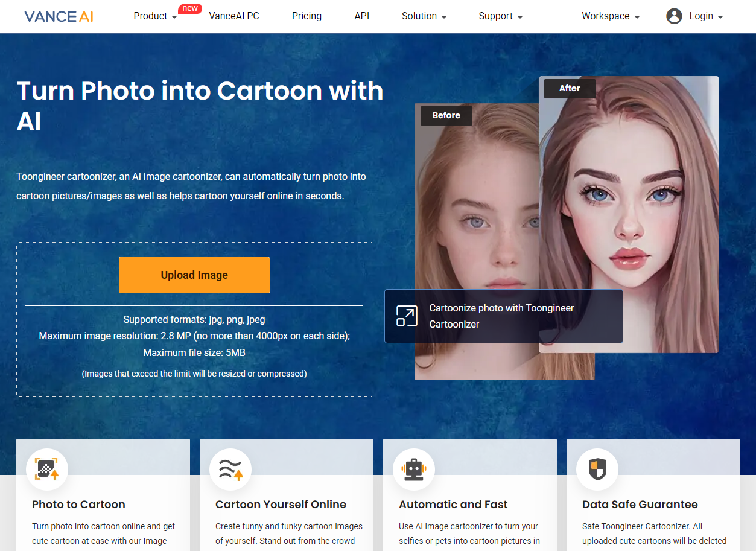Screen dimensions: 756x551
Task: Click "Turn Photo into Cartoon with AI" headline
Action: click(x=200, y=106)
